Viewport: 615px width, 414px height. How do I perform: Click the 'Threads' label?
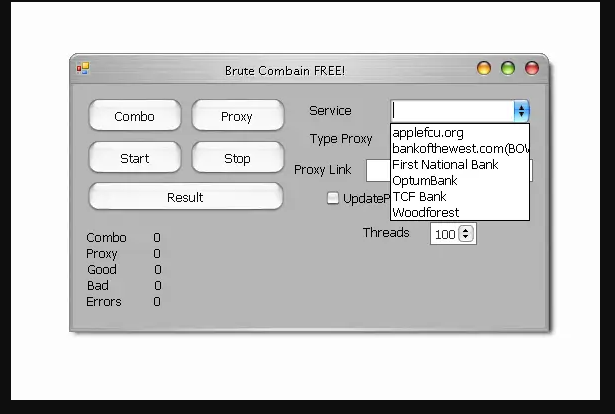(386, 232)
